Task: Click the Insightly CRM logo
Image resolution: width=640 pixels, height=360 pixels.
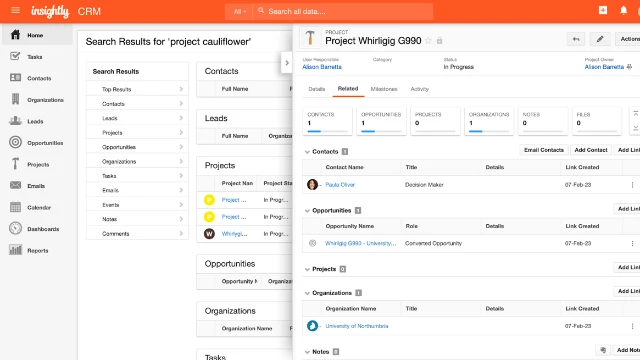Action: pyautogui.click(x=66, y=11)
